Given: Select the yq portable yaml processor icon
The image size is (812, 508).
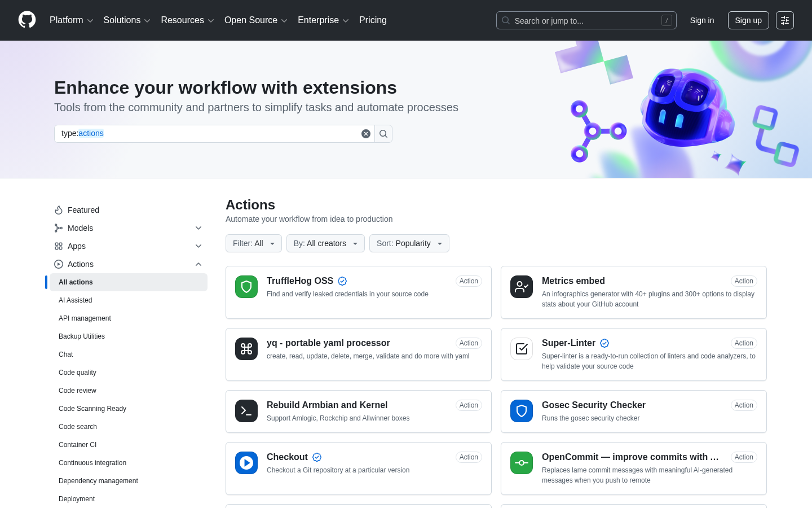Looking at the screenshot, I should pos(246,348).
